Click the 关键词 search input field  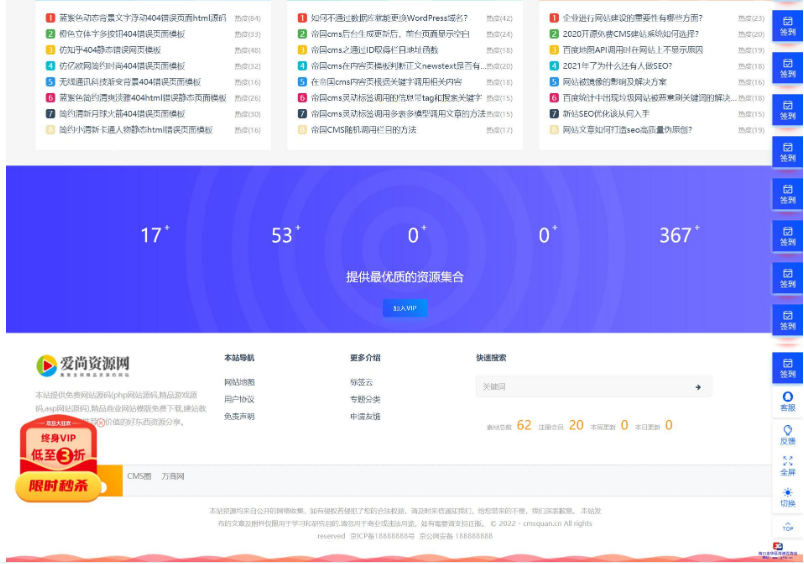tap(580, 386)
